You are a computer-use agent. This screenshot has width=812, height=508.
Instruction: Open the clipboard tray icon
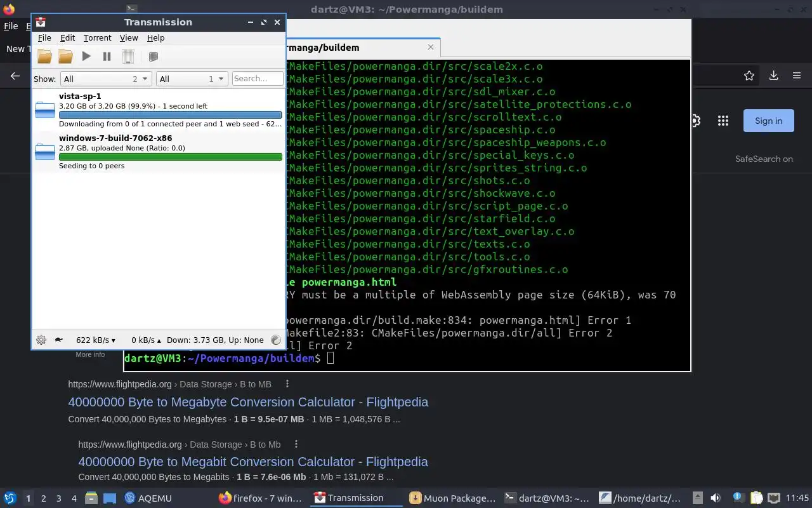tap(756, 498)
